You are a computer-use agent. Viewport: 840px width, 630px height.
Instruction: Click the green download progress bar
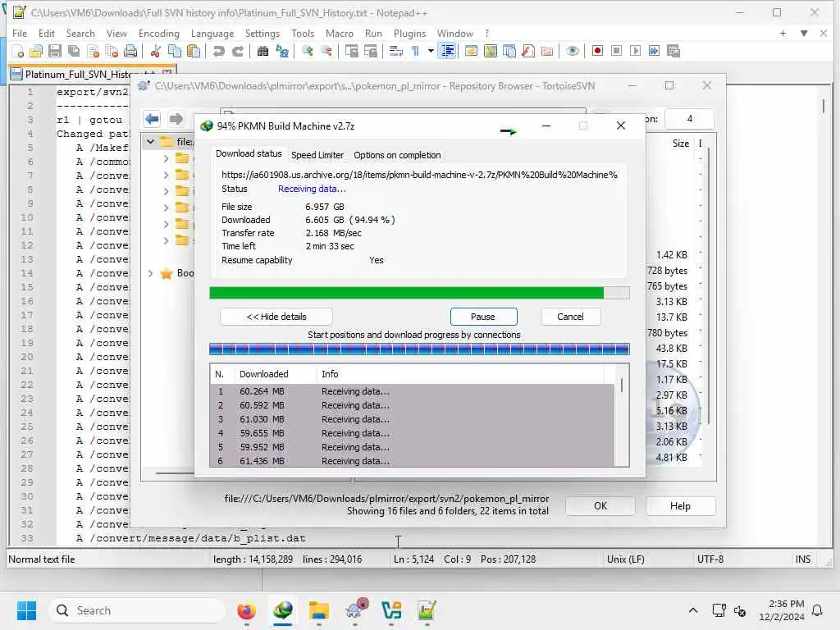coord(419,293)
